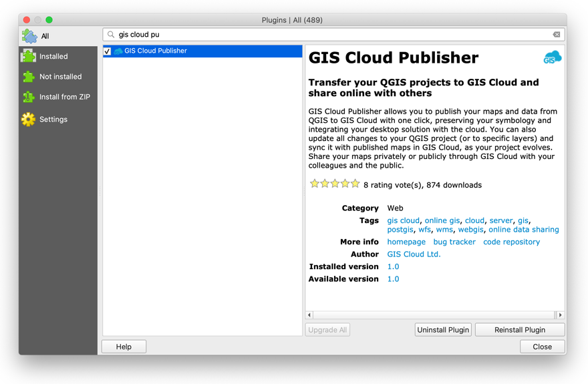
Task: Click the 'server' tag link
Action: [501, 220]
